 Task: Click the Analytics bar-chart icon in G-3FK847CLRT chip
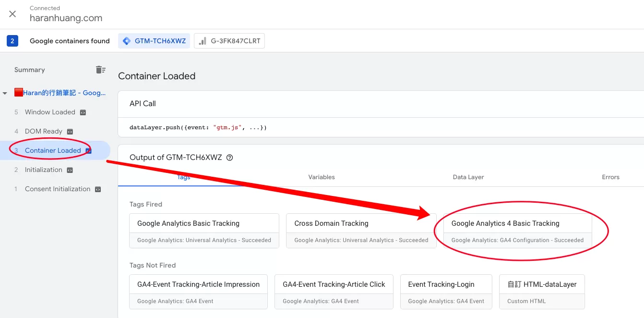(x=203, y=41)
